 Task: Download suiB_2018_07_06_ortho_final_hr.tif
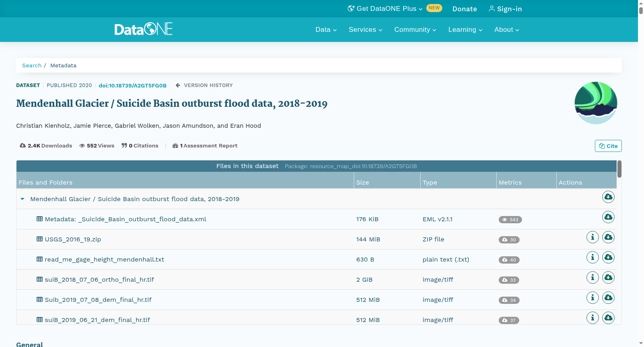pyautogui.click(x=608, y=278)
